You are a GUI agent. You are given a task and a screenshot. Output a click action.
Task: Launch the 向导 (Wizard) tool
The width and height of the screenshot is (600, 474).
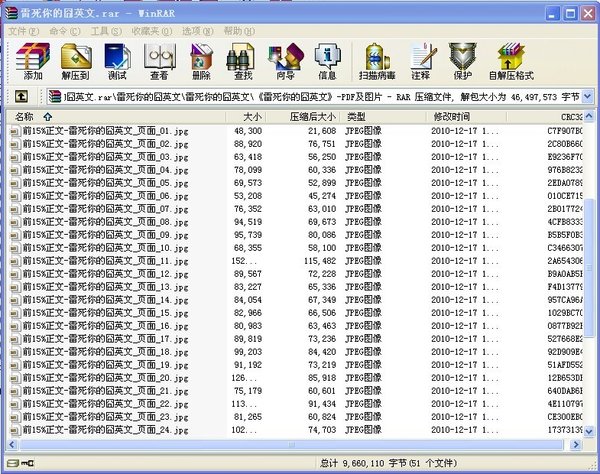click(x=285, y=61)
